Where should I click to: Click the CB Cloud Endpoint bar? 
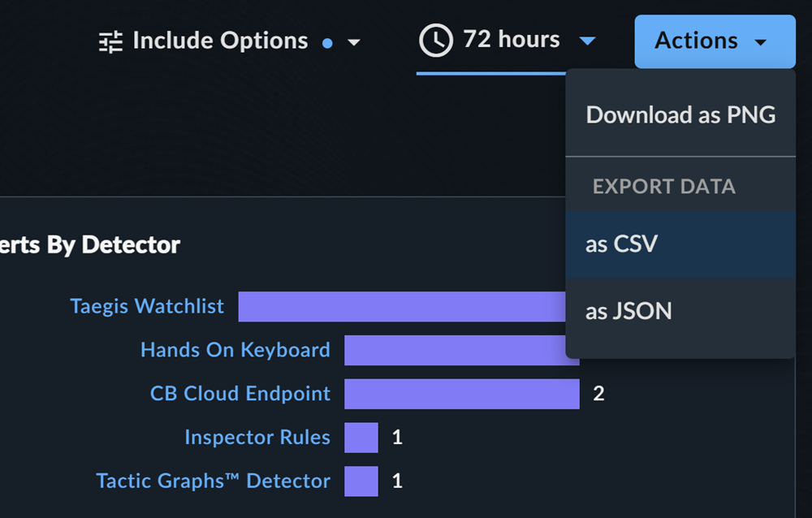(462, 394)
